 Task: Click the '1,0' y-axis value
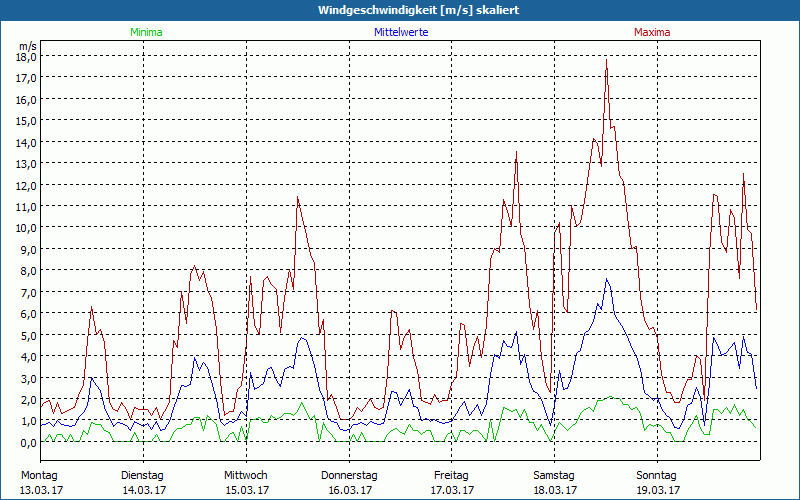click(x=30, y=421)
